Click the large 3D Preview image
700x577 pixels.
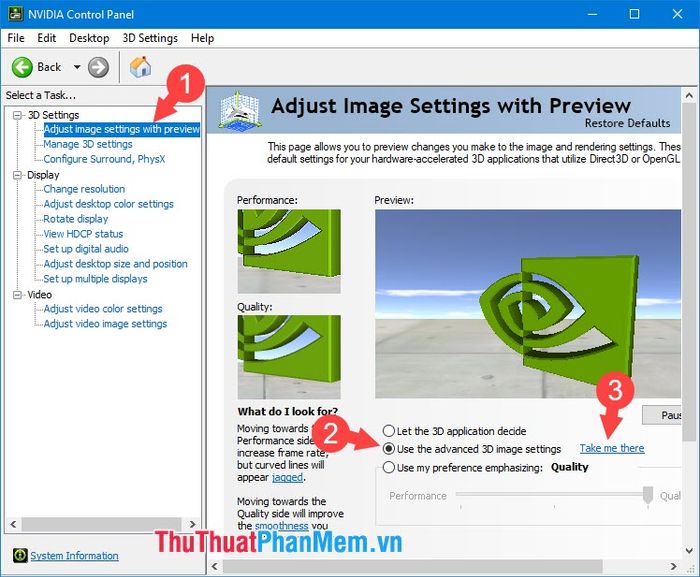point(528,304)
